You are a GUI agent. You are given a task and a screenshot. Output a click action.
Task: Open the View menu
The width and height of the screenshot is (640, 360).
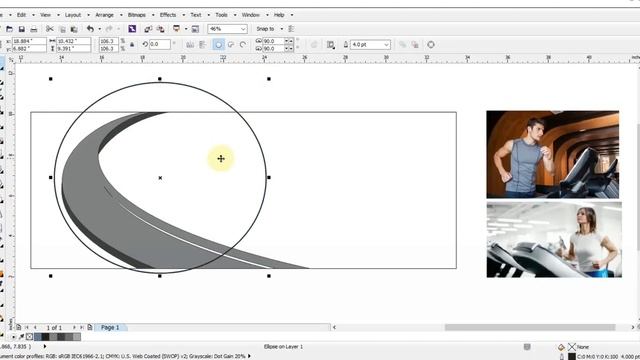point(45,15)
